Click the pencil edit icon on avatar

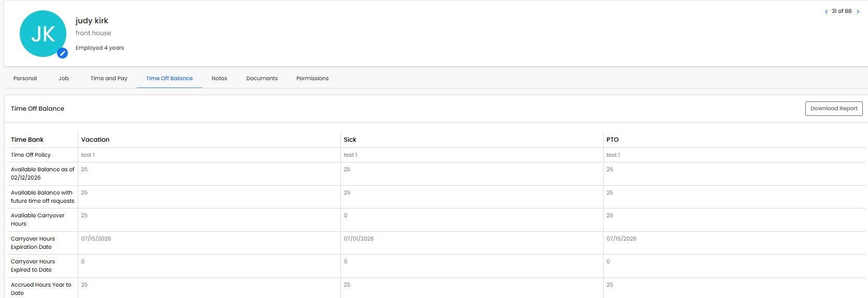pos(62,53)
